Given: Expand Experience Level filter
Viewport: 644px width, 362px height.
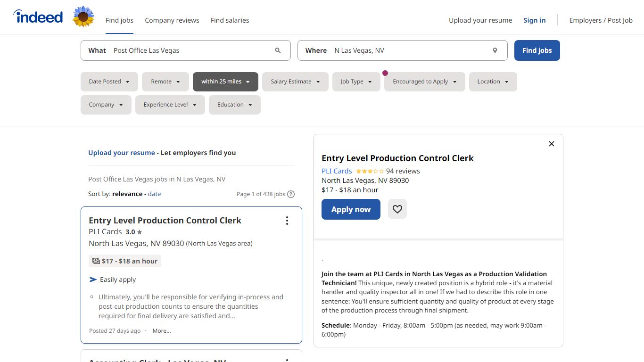Looking at the screenshot, I should coord(170,105).
